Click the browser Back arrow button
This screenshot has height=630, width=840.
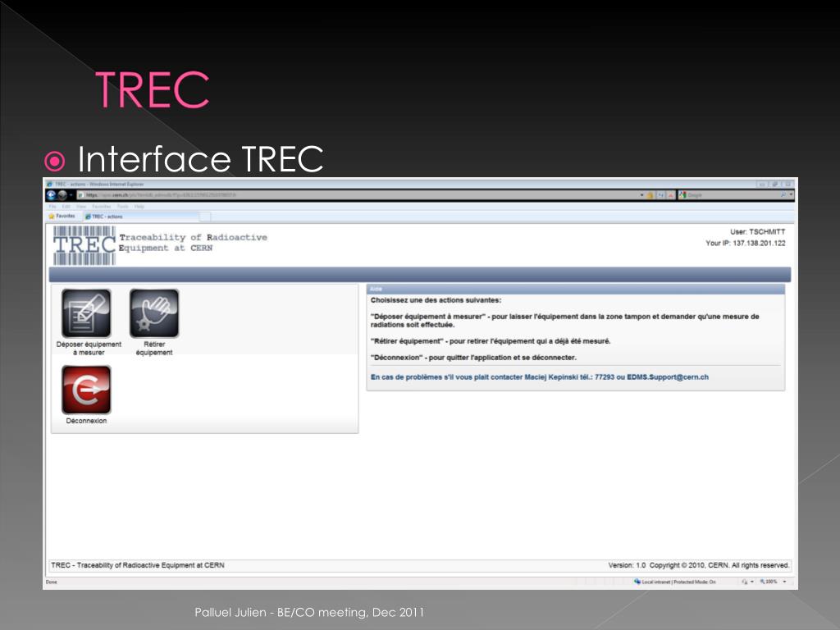pyautogui.click(x=52, y=195)
